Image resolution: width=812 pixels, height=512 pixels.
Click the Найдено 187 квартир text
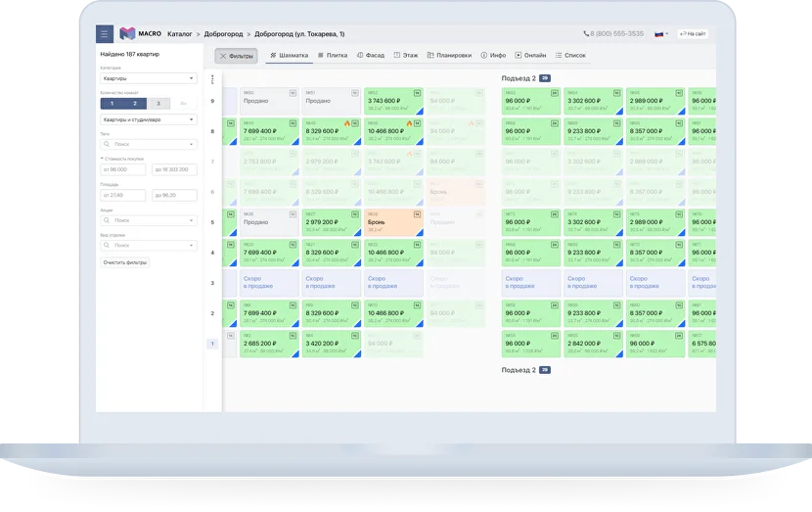click(x=129, y=54)
